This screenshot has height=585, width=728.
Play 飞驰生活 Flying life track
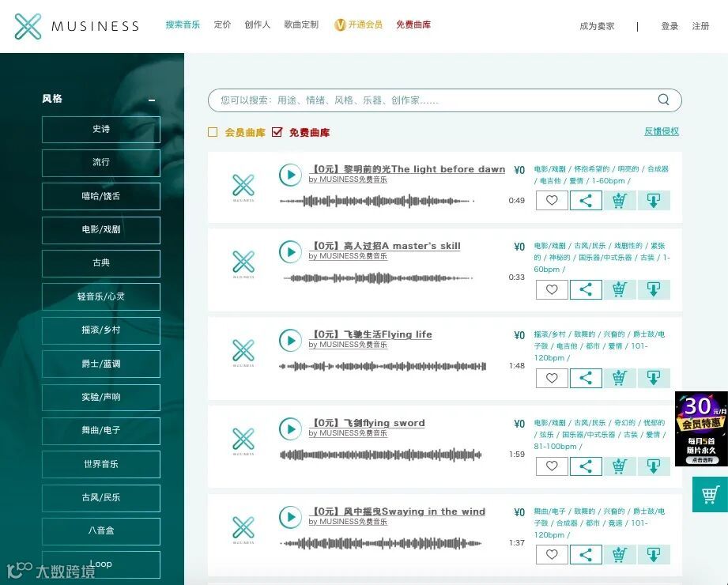coord(291,340)
